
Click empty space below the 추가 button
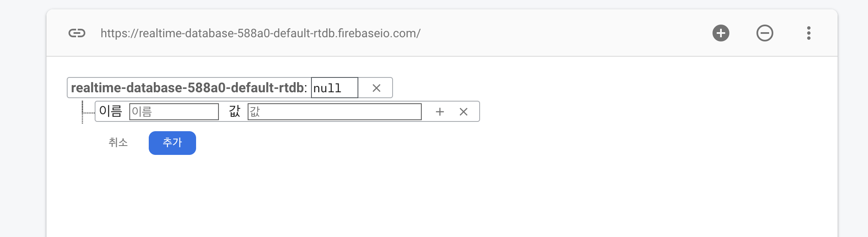click(172, 190)
